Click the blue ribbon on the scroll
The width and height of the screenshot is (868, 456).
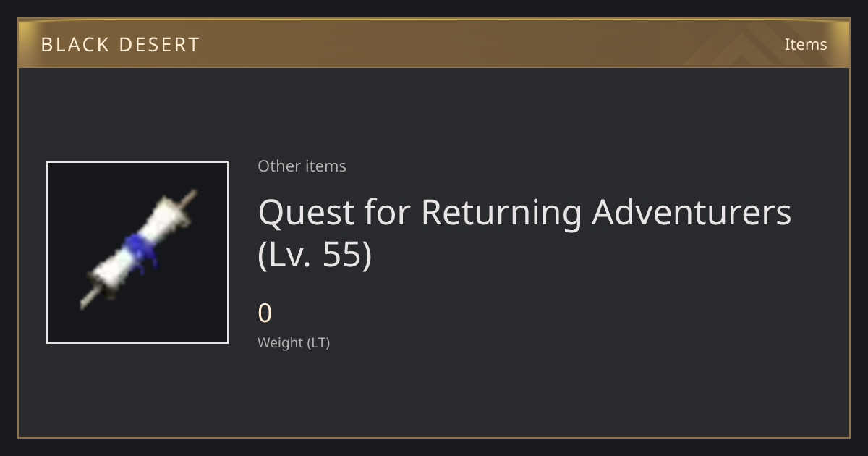tap(139, 250)
